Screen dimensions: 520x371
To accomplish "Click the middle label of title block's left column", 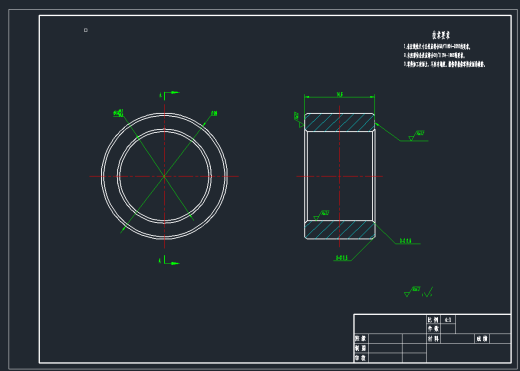I will tap(361, 348).
